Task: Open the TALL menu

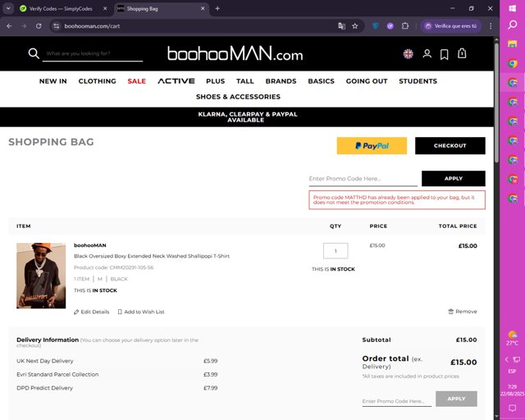Action: [245, 81]
